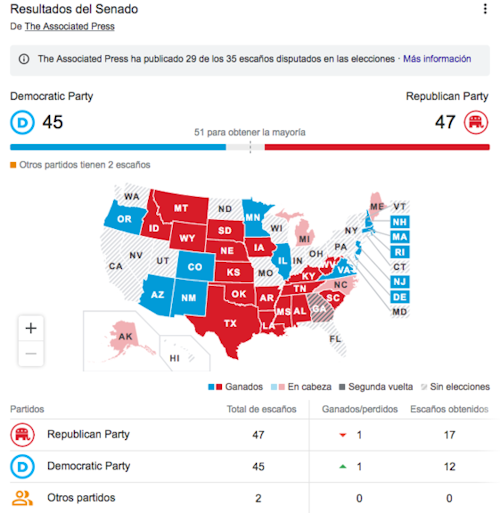Select the Republican Party table row

250,435
